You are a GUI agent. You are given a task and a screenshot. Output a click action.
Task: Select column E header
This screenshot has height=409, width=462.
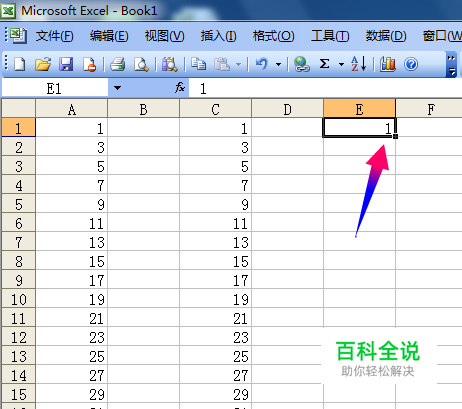(360, 109)
